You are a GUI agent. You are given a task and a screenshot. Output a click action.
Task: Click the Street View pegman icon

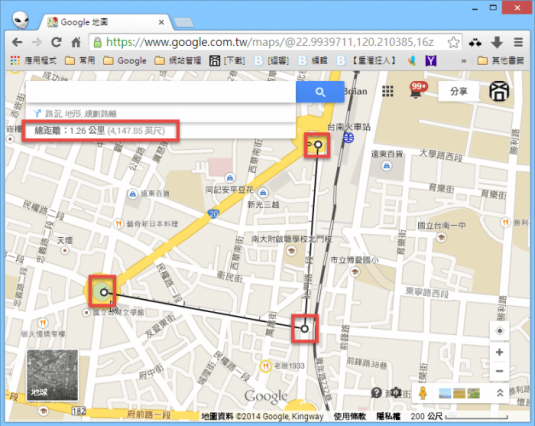pyautogui.click(x=422, y=393)
